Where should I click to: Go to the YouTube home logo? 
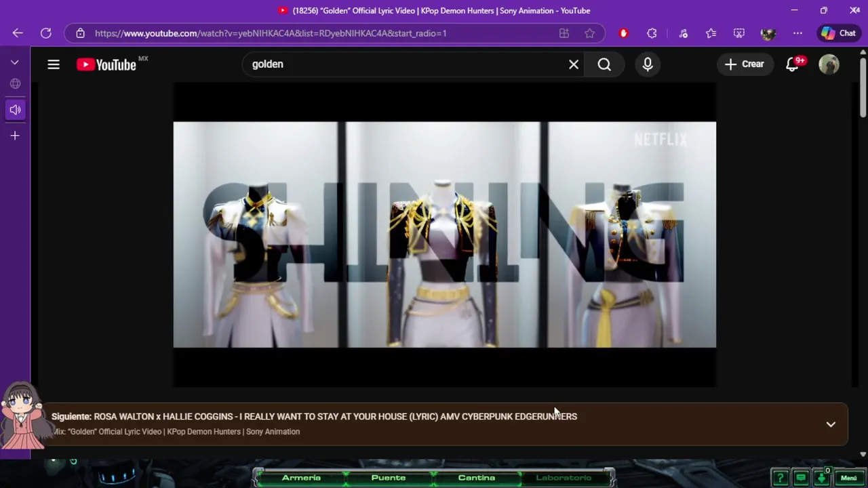click(x=106, y=64)
